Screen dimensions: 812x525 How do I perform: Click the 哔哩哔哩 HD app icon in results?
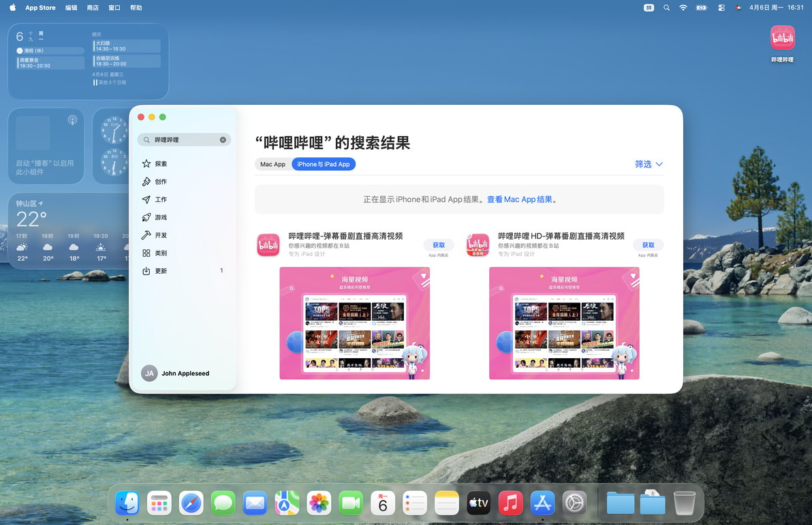(x=478, y=245)
